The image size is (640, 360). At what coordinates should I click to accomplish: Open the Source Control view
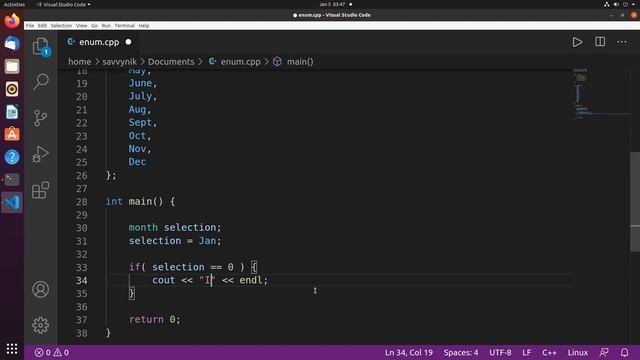[41, 118]
